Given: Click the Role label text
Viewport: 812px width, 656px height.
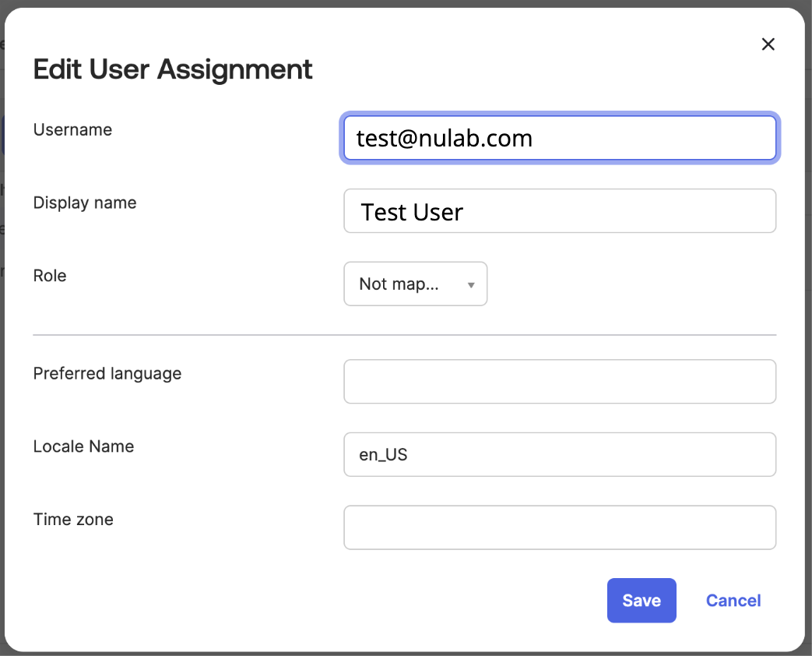Looking at the screenshot, I should click(50, 276).
